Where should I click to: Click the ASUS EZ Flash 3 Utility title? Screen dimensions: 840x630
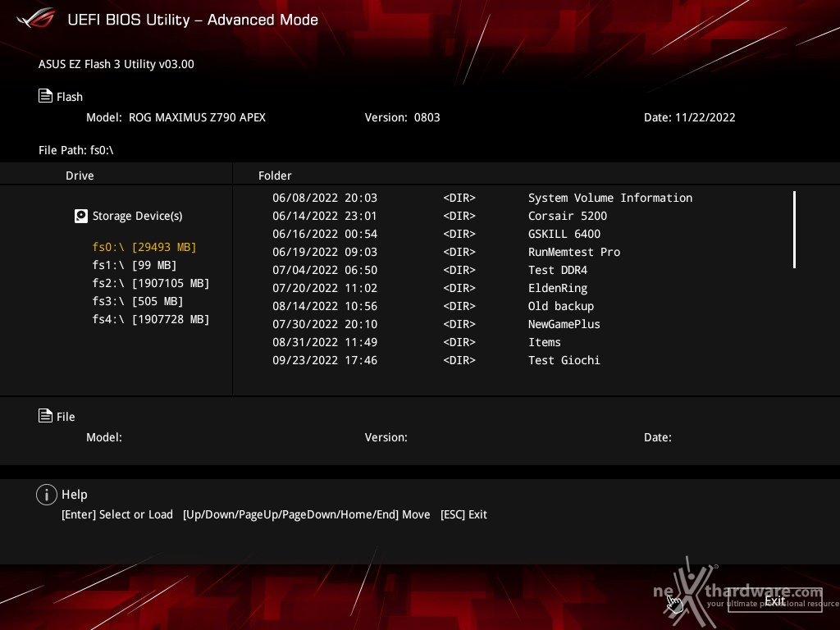pos(116,64)
